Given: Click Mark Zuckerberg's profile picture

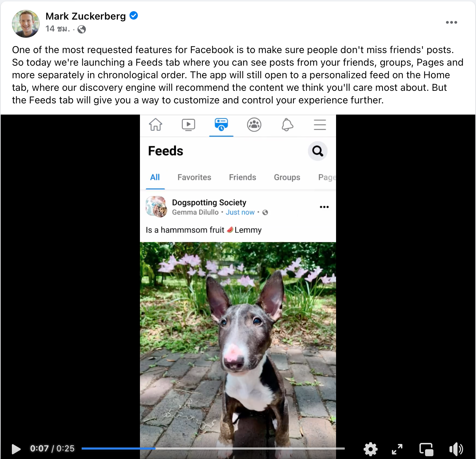Looking at the screenshot, I should [x=26, y=24].
